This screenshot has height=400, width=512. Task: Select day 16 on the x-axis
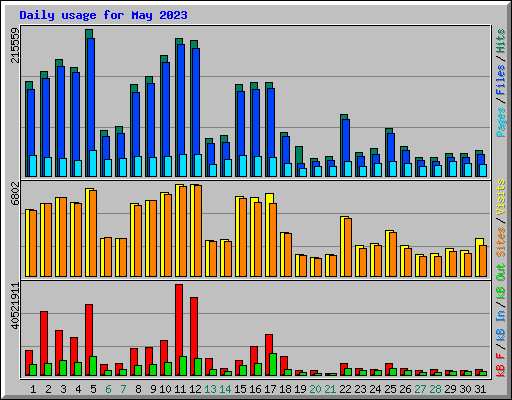255,389
